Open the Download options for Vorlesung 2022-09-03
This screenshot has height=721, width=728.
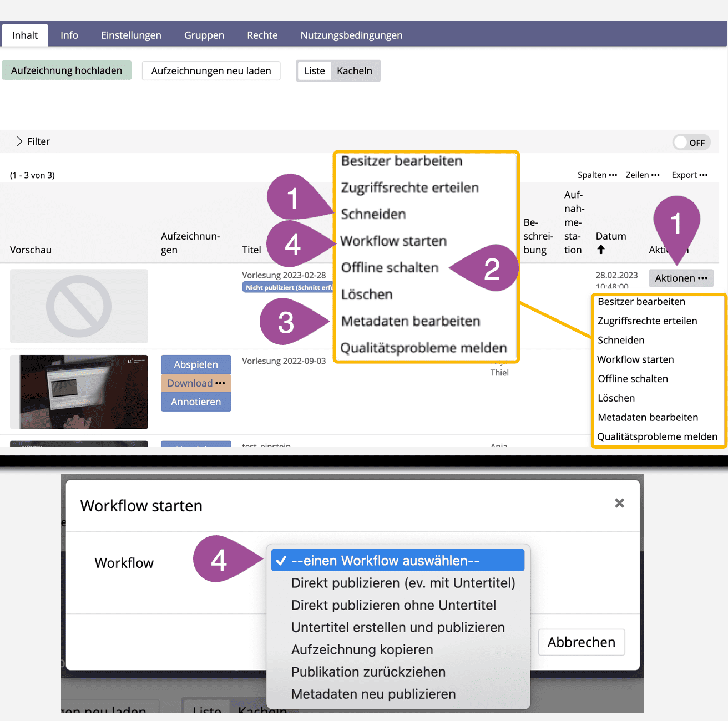point(196,383)
